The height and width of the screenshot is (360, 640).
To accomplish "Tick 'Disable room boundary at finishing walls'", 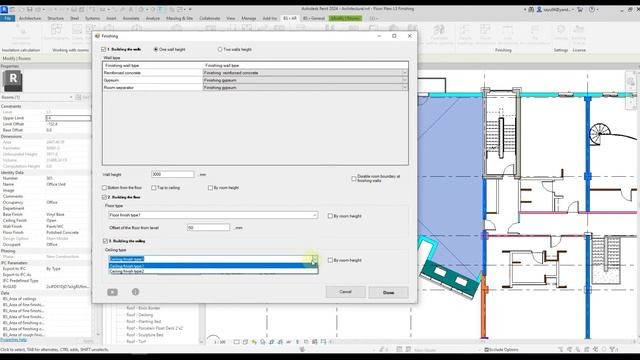I will click(x=354, y=178).
